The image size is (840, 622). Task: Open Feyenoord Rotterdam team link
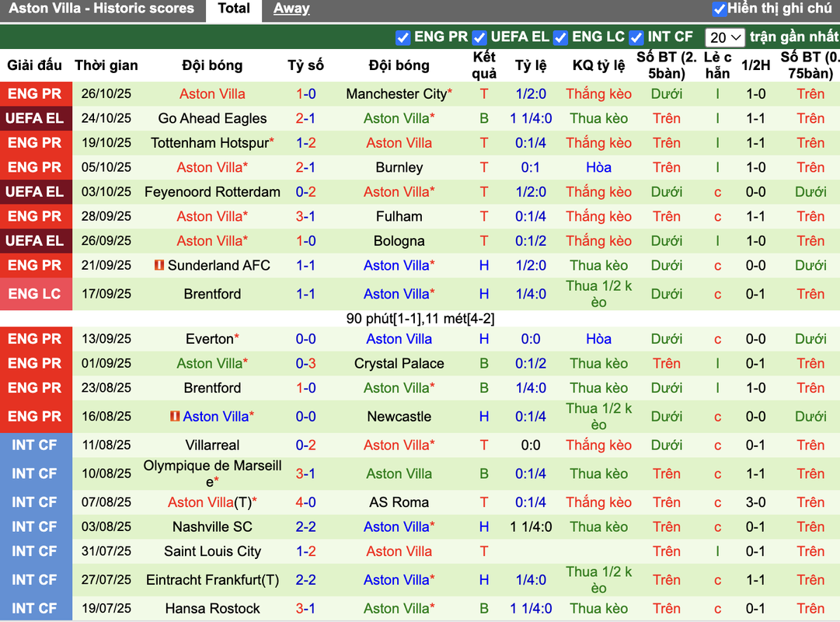click(212, 192)
